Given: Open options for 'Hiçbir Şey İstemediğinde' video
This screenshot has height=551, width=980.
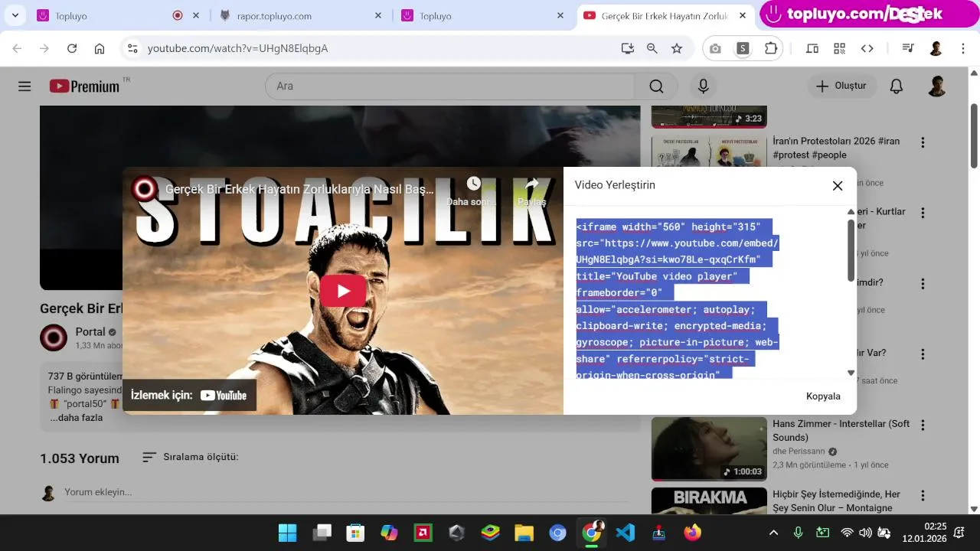Looking at the screenshot, I should pos(923,495).
